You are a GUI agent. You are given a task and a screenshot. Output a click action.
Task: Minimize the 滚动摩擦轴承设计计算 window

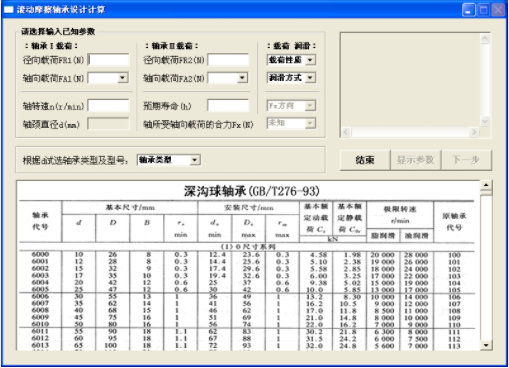point(469,10)
